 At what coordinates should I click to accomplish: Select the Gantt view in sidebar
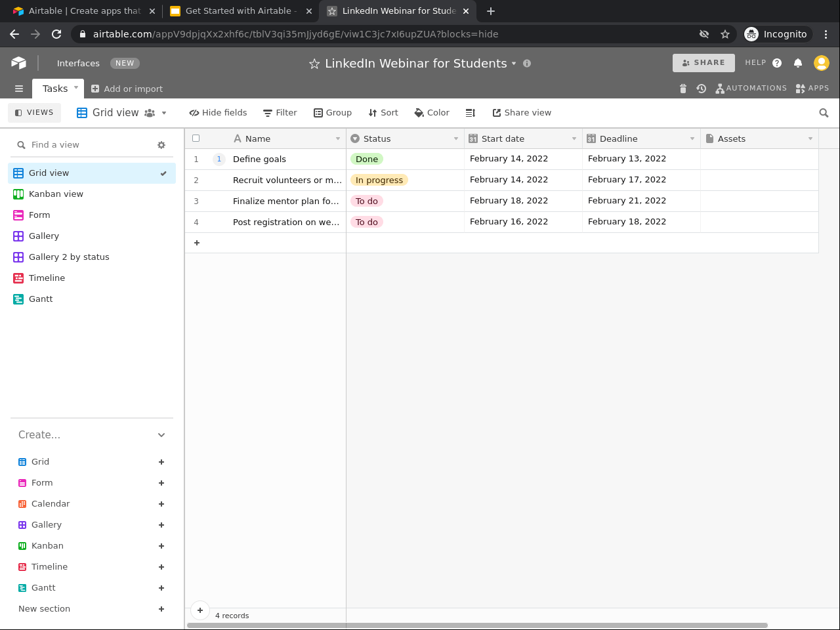pyautogui.click(x=92, y=299)
